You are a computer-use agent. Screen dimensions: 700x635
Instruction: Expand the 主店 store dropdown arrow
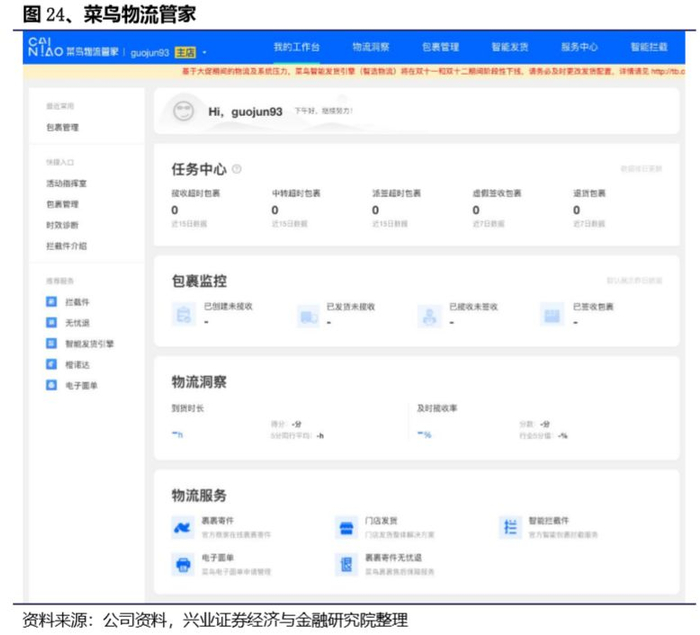point(205,51)
